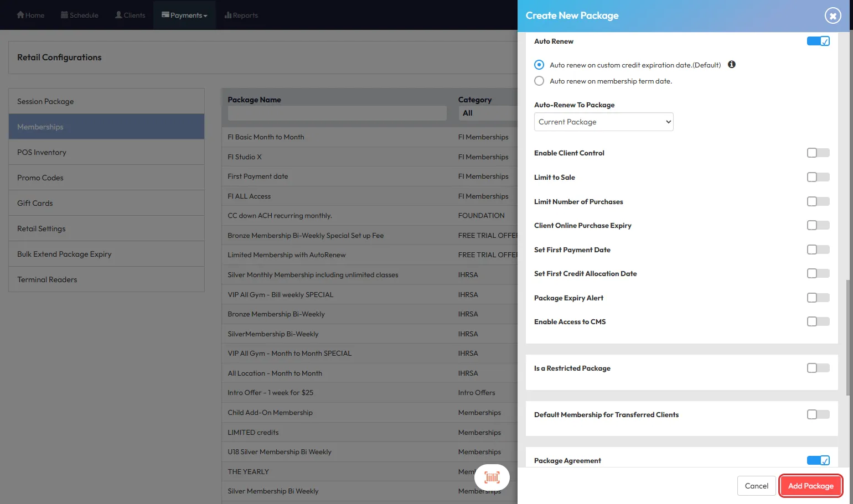Viewport: 853px width, 504px height.
Task: Click the Clients person icon
Action: click(118, 15)
